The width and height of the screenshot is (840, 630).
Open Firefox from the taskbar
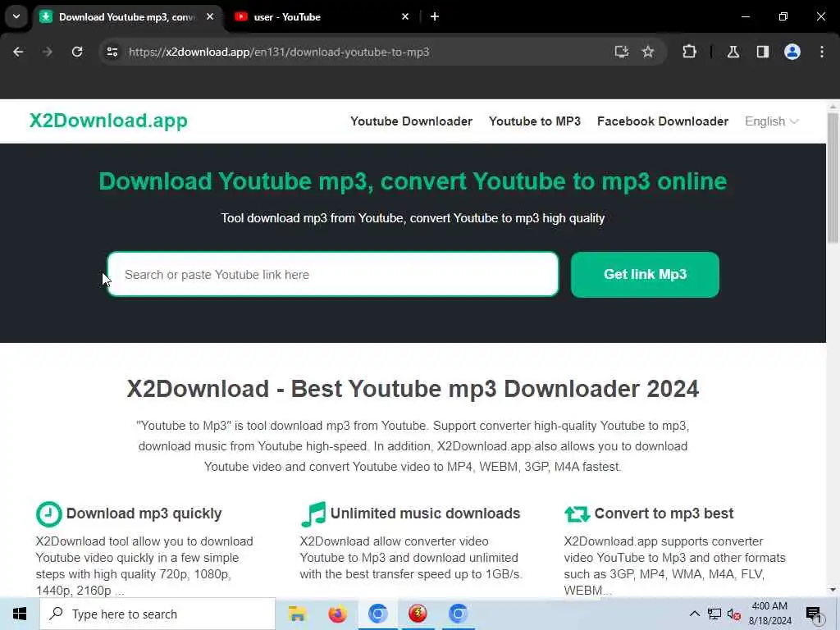[337, 614]
